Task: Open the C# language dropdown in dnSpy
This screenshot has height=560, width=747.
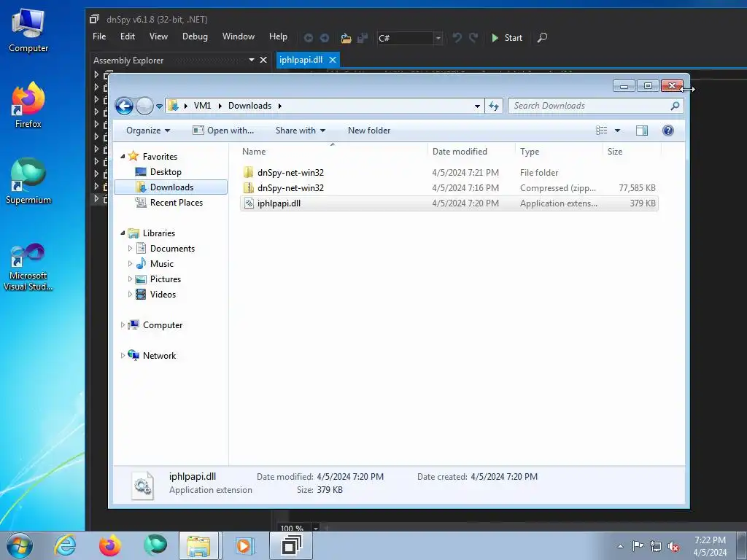Action: point(438,38)
